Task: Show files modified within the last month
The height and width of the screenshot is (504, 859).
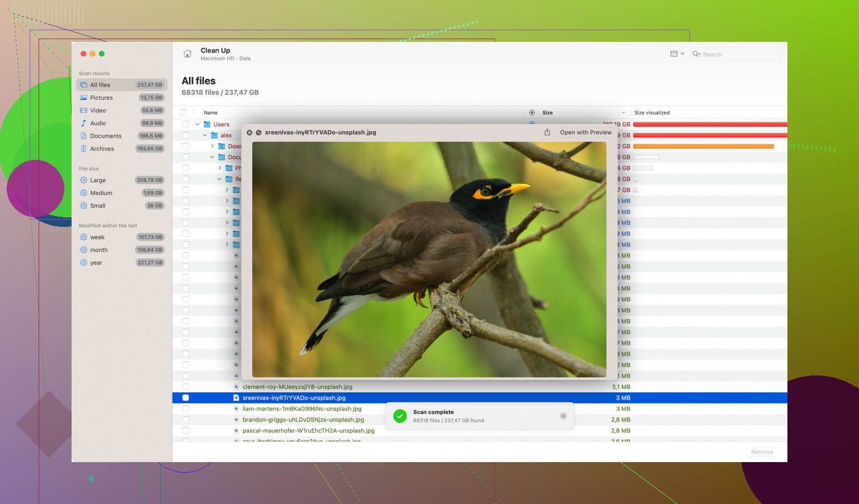Action: (99, 250)
